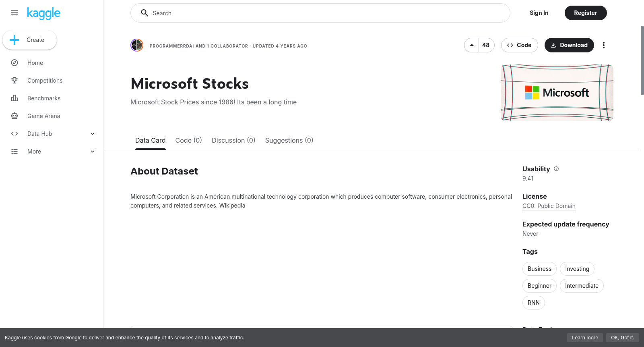Switch to the Discussion (0) tab

tap(233, 140)
